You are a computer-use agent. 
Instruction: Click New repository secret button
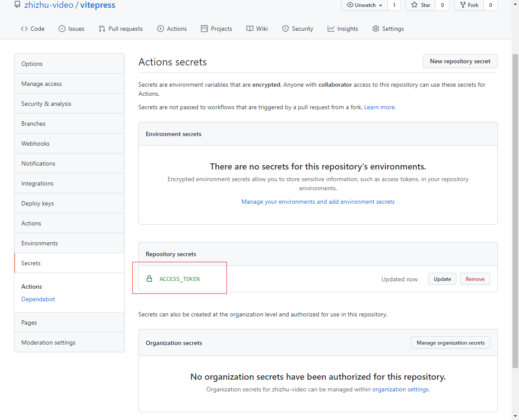(460, 61)
